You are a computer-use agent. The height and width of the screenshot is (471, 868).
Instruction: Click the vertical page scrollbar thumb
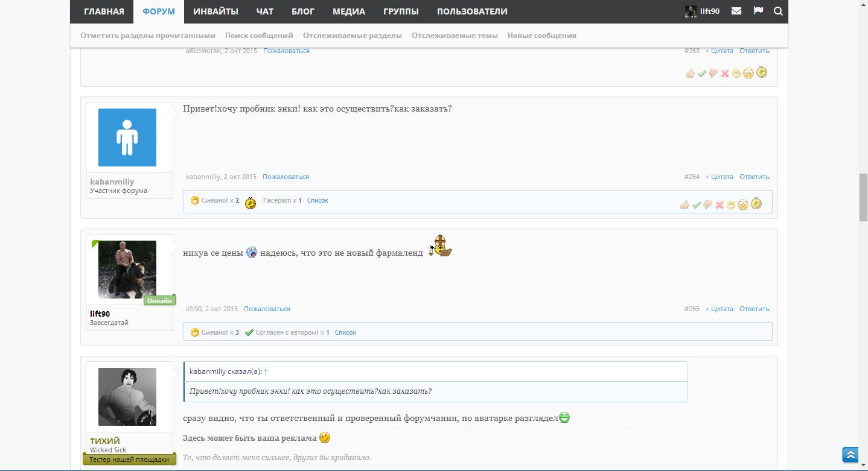click(x=863, y=197)
